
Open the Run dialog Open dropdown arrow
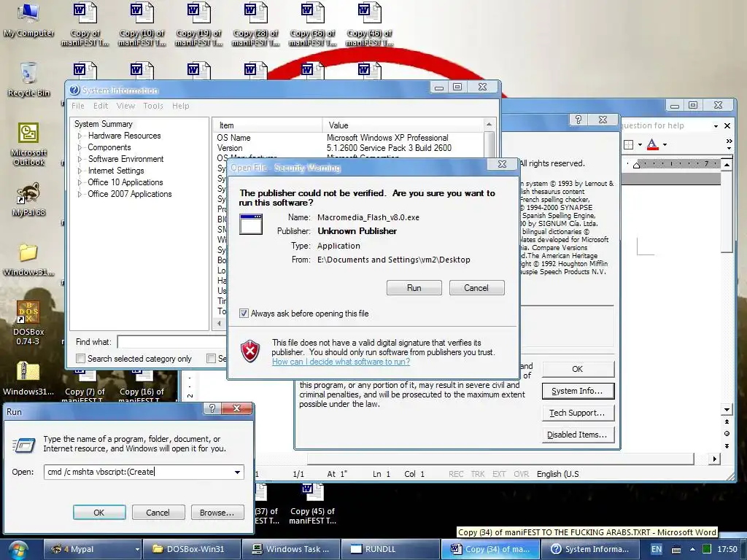point(237,472)
